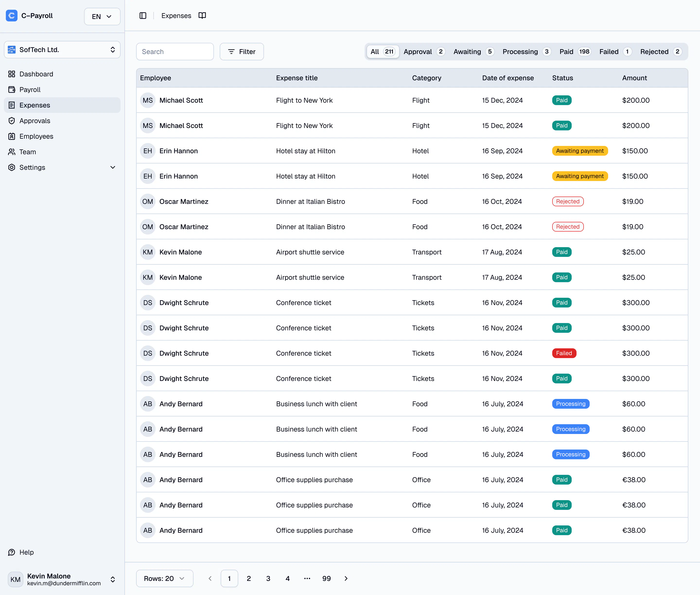Switch to the Processing tab
Screen dimensions: 700x595
(527, 52)
